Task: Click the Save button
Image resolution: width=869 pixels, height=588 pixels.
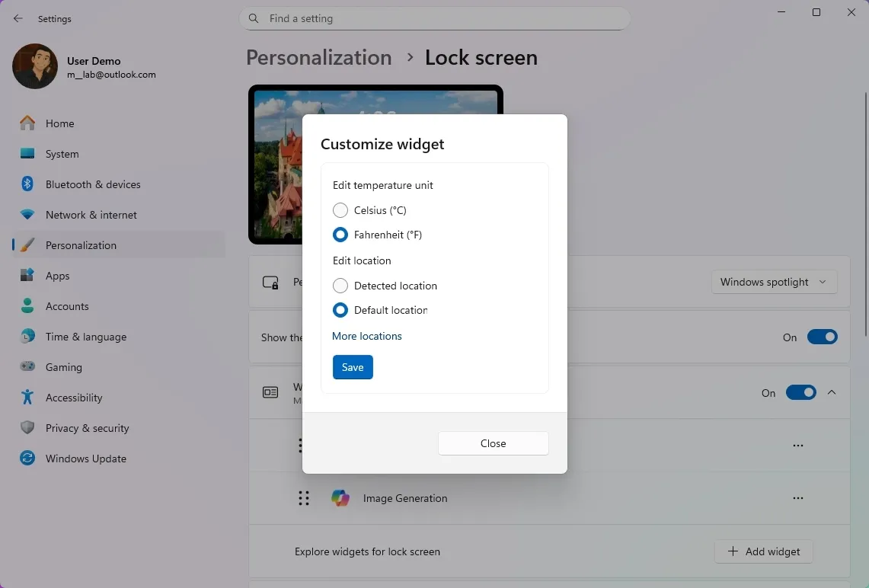Action: (352, 367)
